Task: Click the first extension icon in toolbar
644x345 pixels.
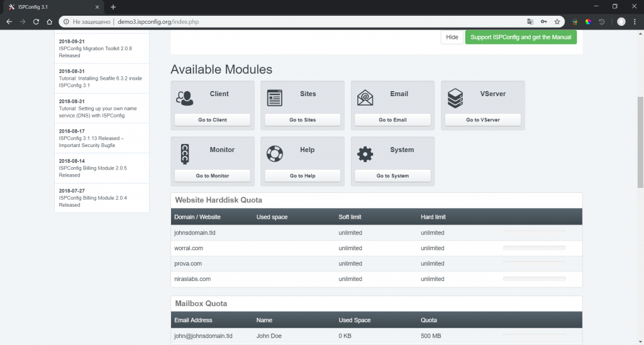Action: pyautogui.click(x=575, y=22)
